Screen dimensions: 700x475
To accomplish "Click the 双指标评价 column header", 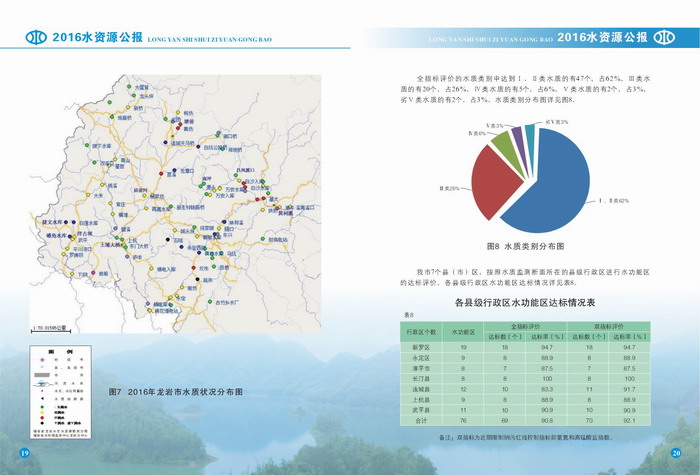I will pos(611,326).
